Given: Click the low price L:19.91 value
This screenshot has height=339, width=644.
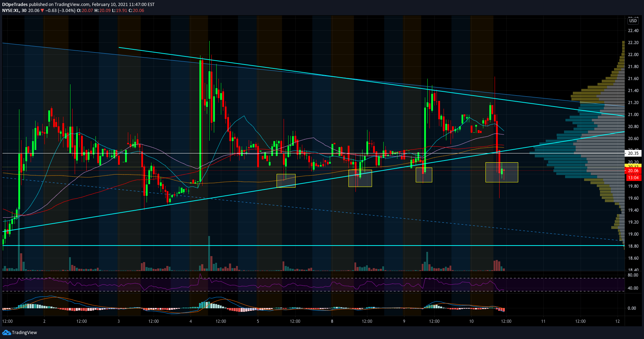Looking at the screenshot, I should pyautogui.click(x=119, y=11).
